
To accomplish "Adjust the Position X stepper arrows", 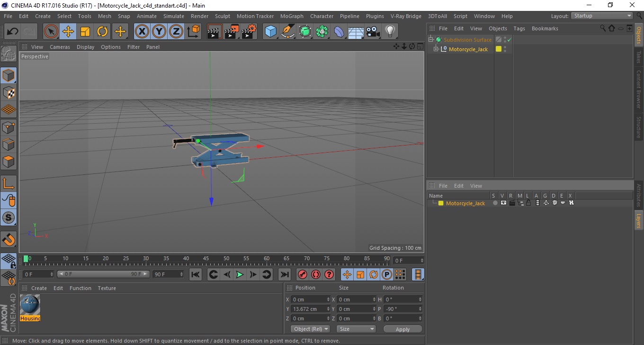I will (329, 300).
